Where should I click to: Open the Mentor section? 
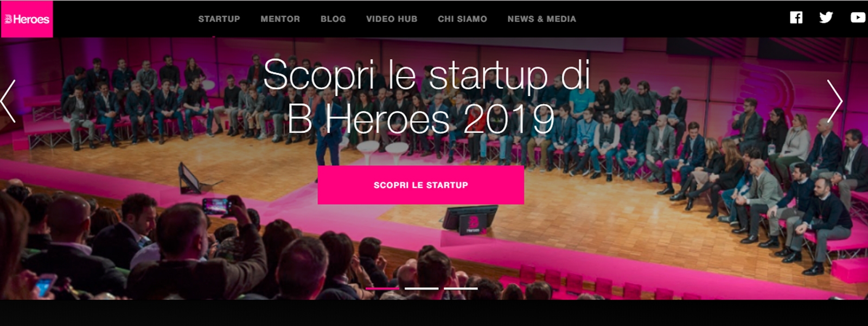pyautogui.click(x=280, y=19)
